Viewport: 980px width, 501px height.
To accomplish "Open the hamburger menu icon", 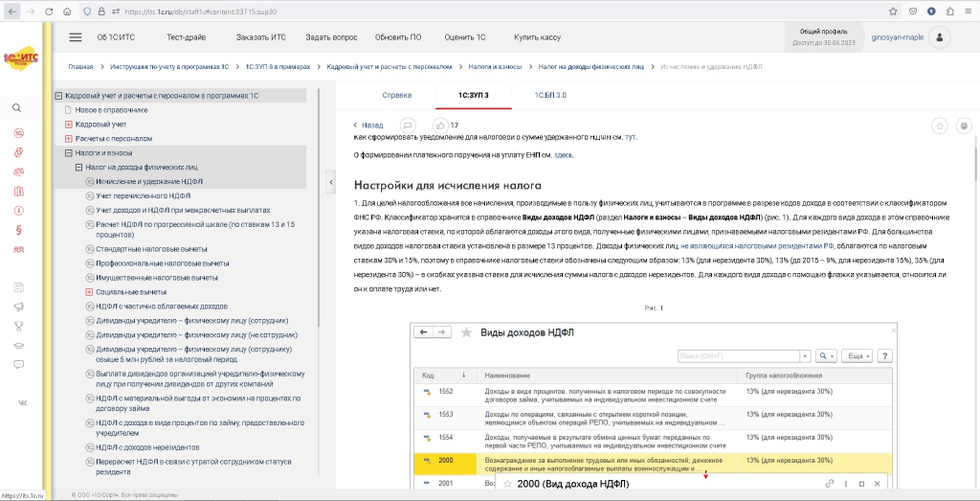I will pyautogui.click(x=76, y=37).
